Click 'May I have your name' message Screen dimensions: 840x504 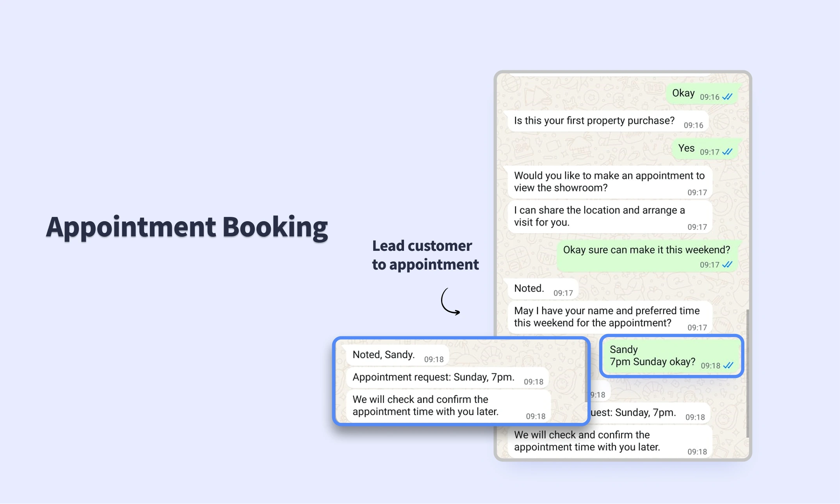(x=609, y=317)
